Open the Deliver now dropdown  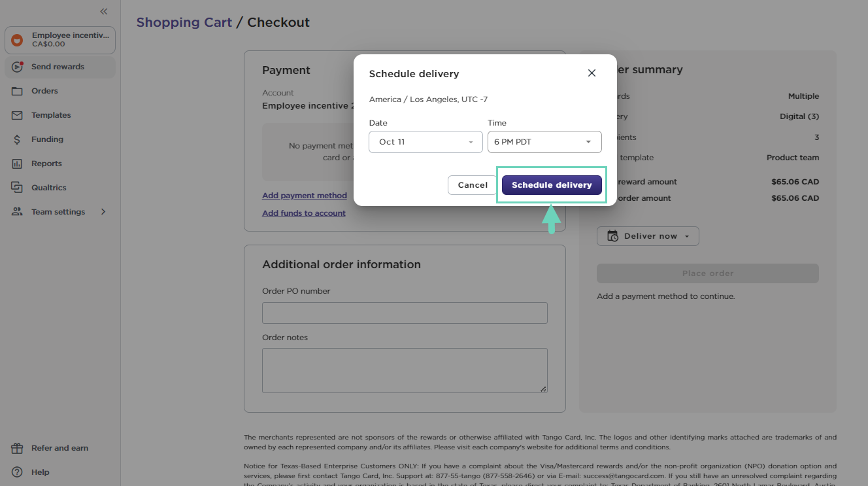pos(648,236)
